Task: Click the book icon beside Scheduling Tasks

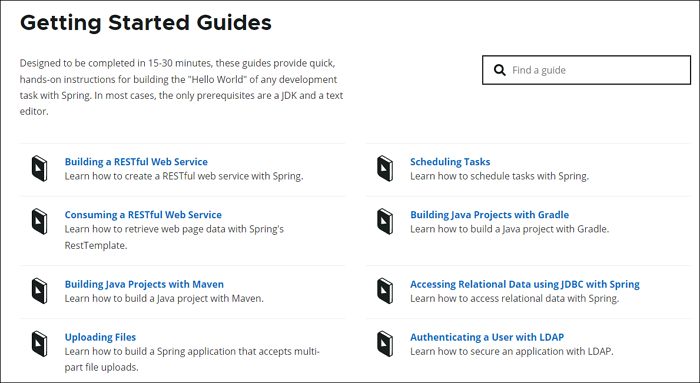Action: pos(385,169)
